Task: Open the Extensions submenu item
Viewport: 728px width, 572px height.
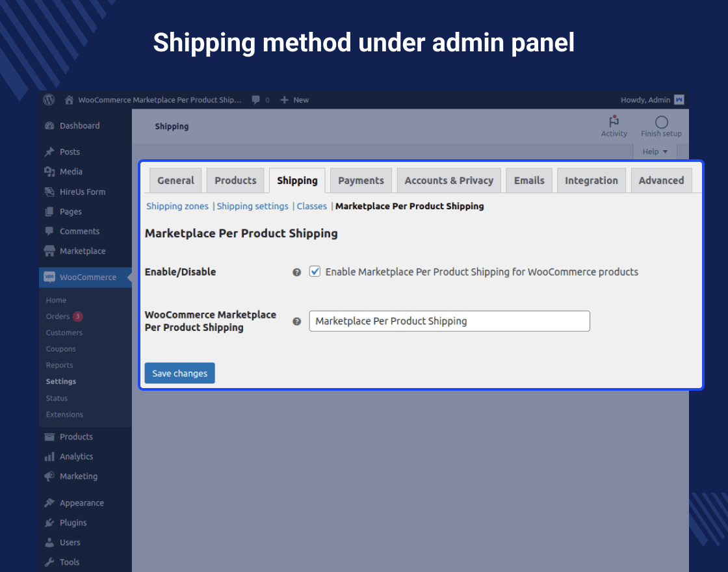Action: [x=64, y=415]
